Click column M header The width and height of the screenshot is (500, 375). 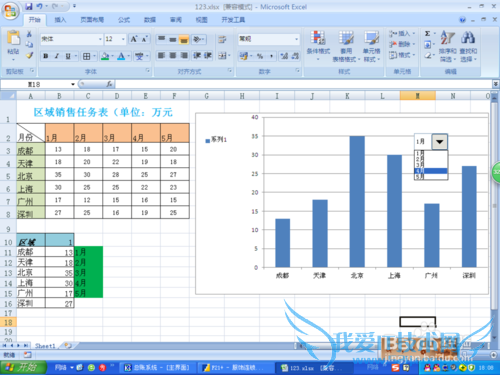click(x=417, y=96)
